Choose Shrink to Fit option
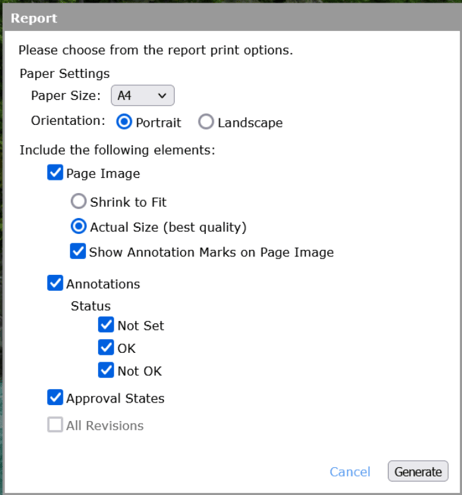The height and width of the screenshot is (495, 462). point(79,201)
